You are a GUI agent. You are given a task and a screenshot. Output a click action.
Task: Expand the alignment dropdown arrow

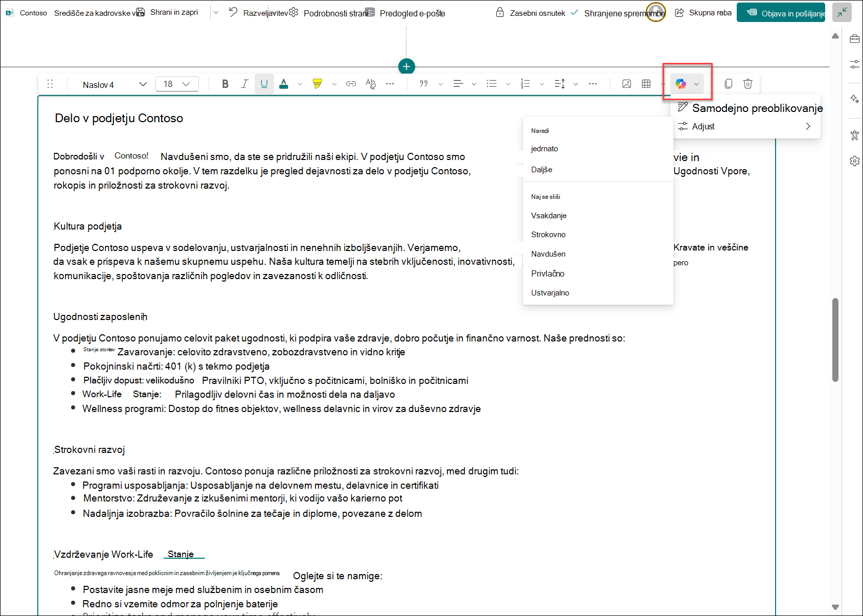[x=474, y=84]
